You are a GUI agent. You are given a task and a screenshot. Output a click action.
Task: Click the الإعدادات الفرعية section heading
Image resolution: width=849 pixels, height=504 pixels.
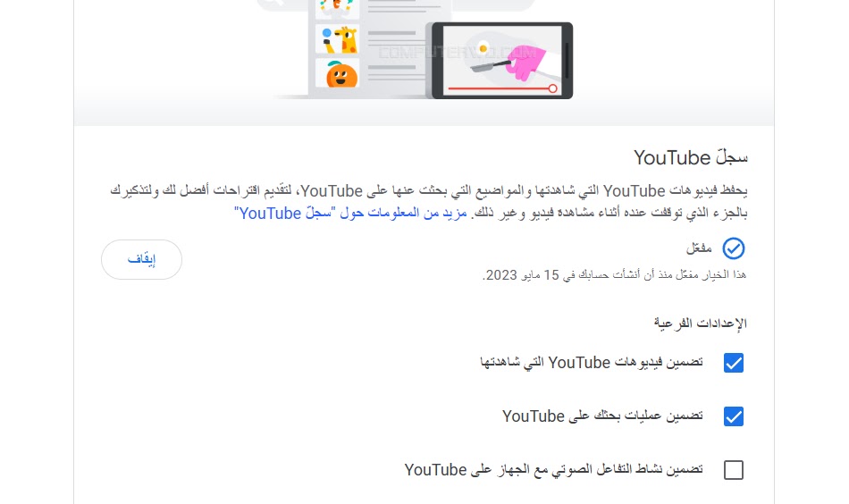click(x=700, y=323)
